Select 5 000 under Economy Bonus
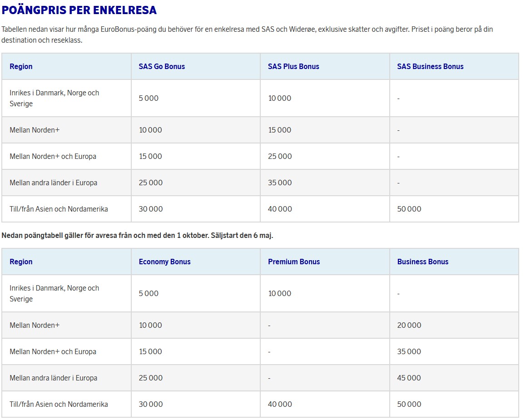 coord(149,293)
